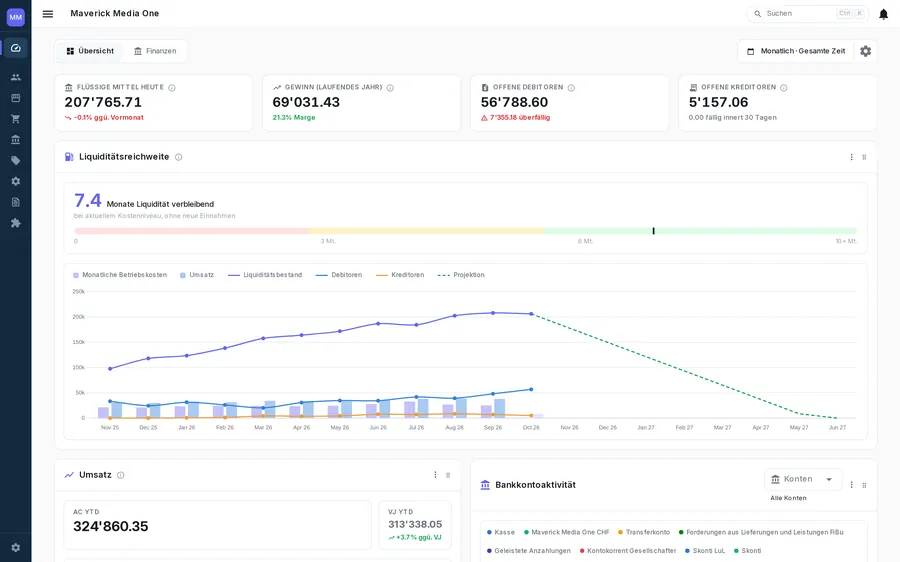This screenshot has width=900, height=562.
Task: Show info for Offene Debitoren
Action: click(x=571, y=88)
